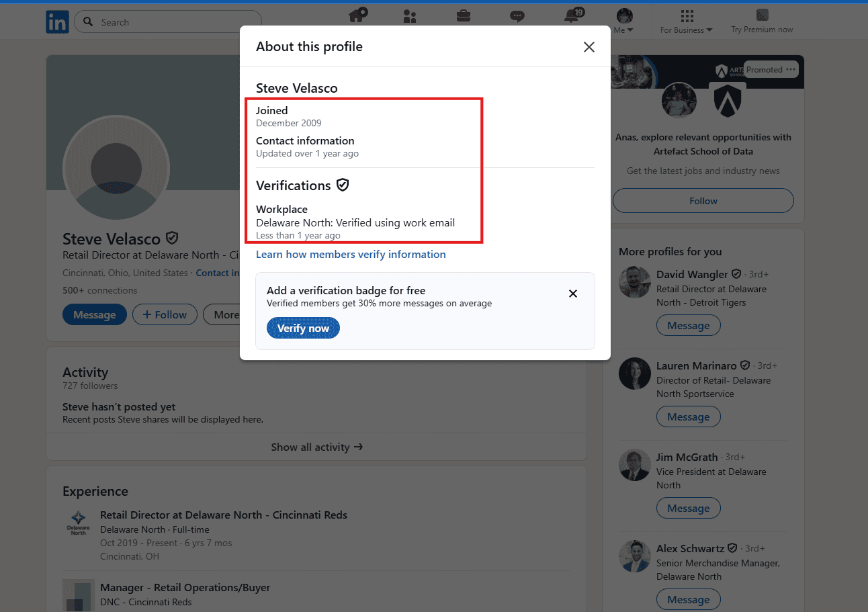Close the About this profile dialog
868x612 pixels.
[589, 47]
